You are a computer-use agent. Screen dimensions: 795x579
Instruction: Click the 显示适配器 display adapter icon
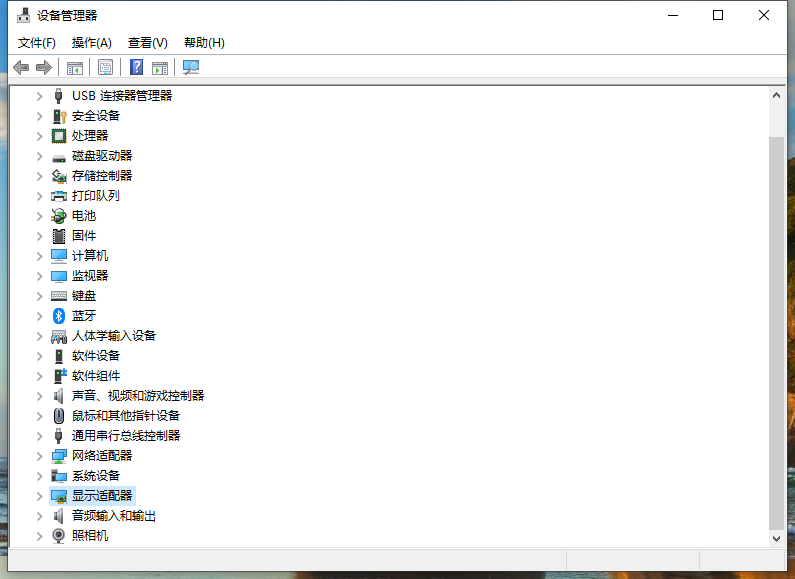click(59, 496)
